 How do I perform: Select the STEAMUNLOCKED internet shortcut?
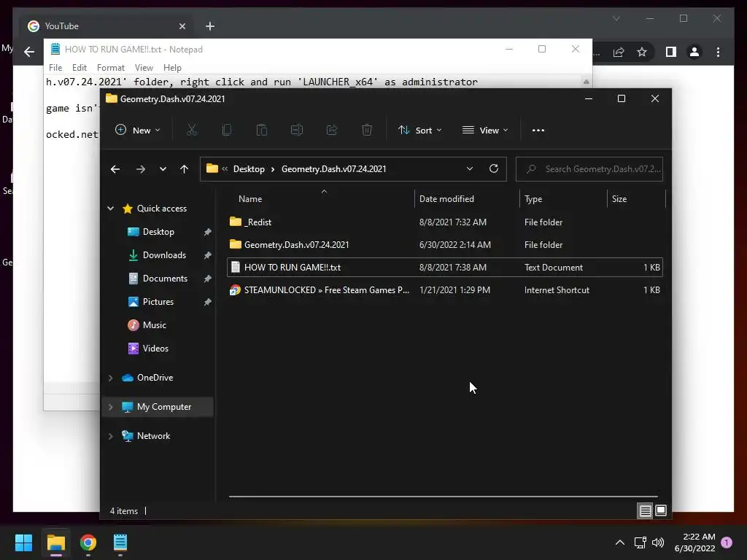pos(445,290)
